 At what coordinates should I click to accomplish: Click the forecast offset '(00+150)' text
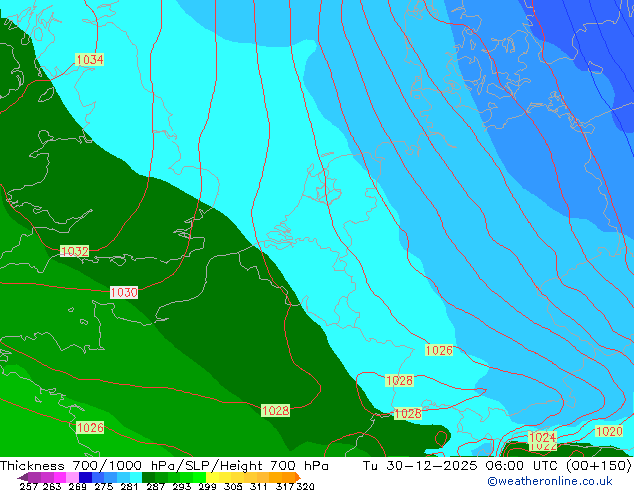click(x=599, y=466)
